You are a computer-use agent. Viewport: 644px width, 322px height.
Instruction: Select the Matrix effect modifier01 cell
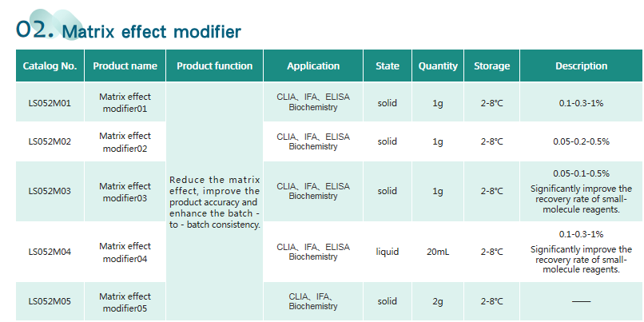(125, 103)
